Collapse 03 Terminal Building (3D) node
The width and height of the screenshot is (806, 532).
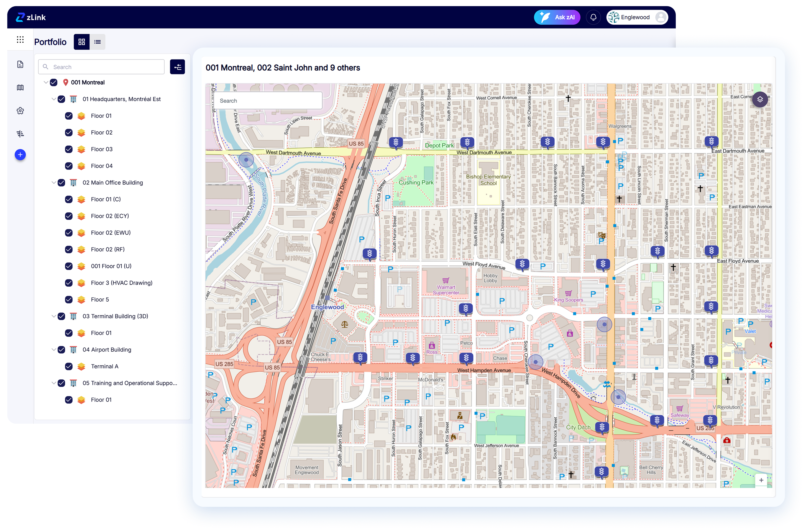(54, 316)
